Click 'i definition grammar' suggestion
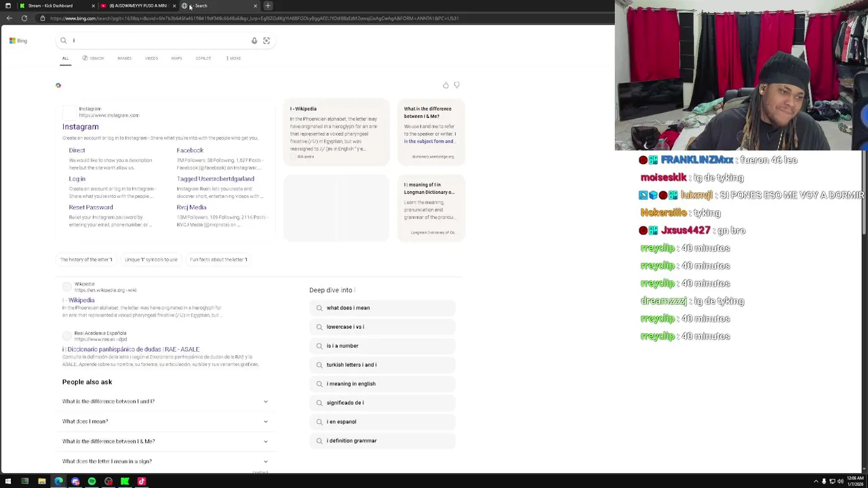 (382, 441)
